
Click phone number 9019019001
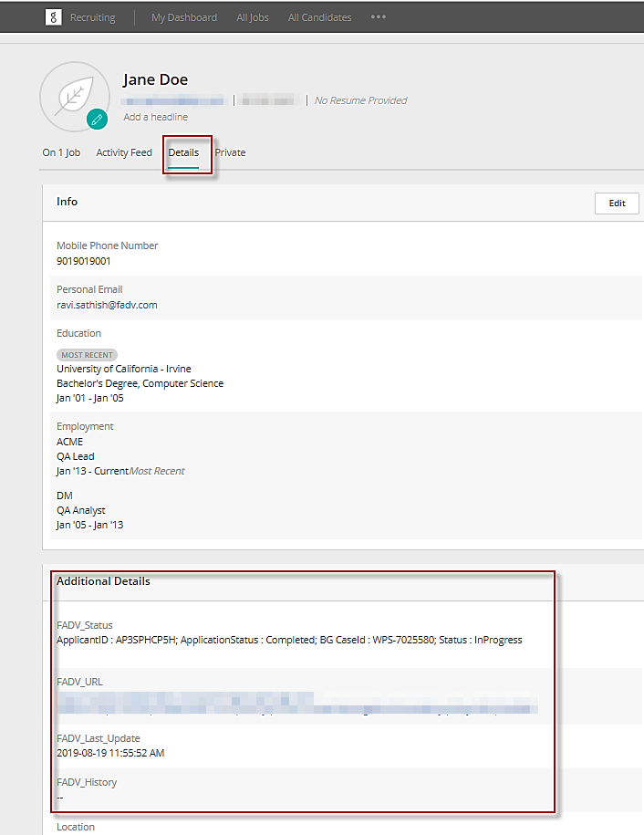(x=84, y=261)
